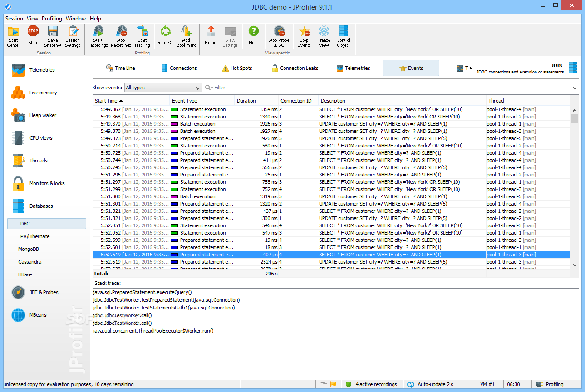Open the Session menu
Viewport: 585px width, 392px height.
[x=14, y=19]
